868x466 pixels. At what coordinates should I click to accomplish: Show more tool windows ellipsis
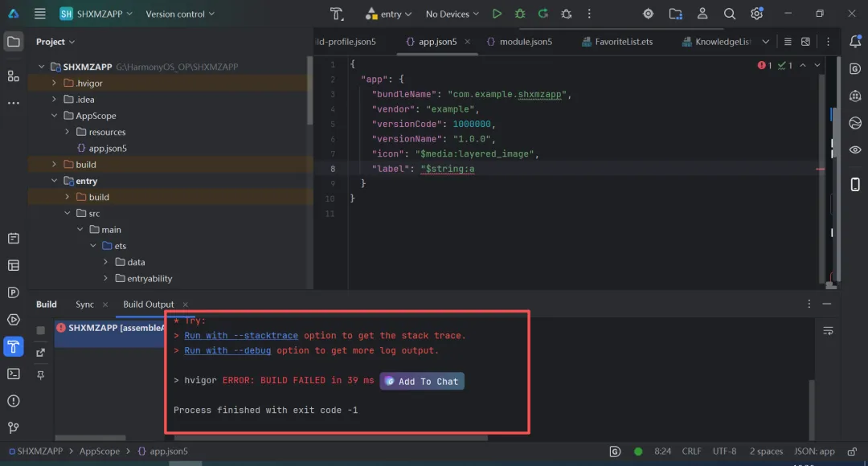(14, 103)
